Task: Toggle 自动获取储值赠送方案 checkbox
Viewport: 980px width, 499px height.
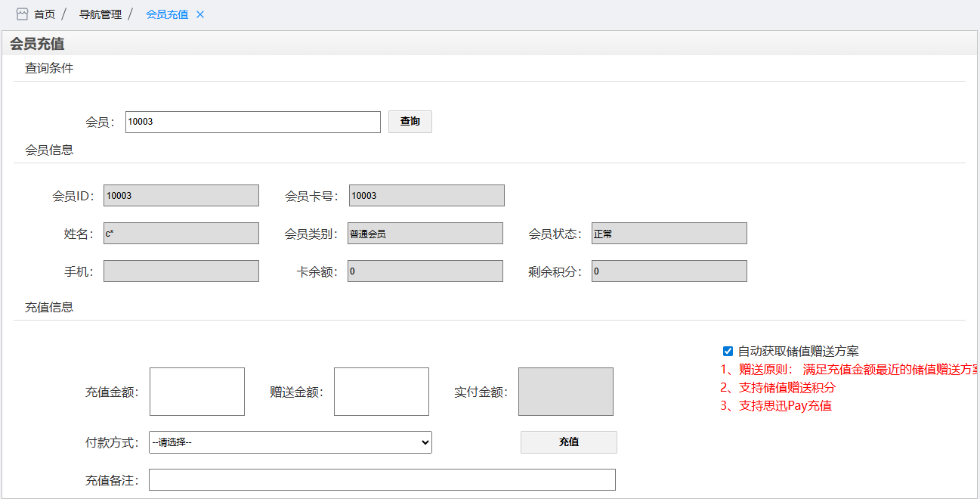Action: pyautogui.click(x=728, y=351)
